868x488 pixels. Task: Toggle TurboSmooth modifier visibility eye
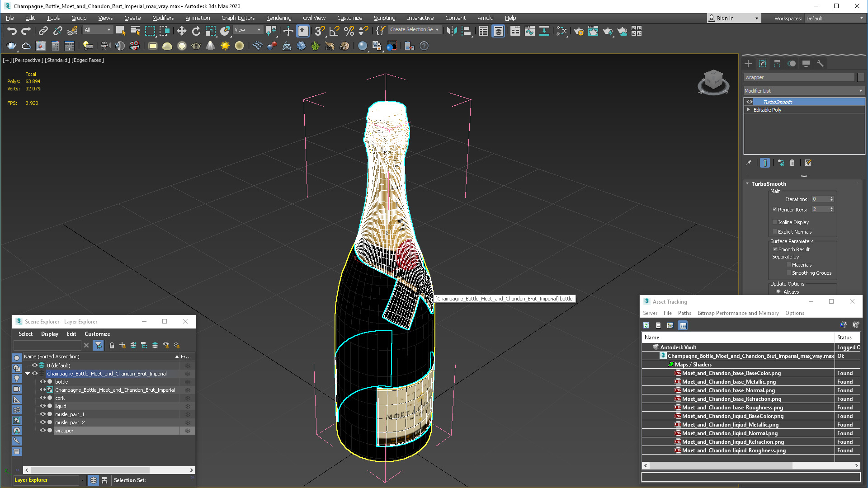click(x=750, y=102)
